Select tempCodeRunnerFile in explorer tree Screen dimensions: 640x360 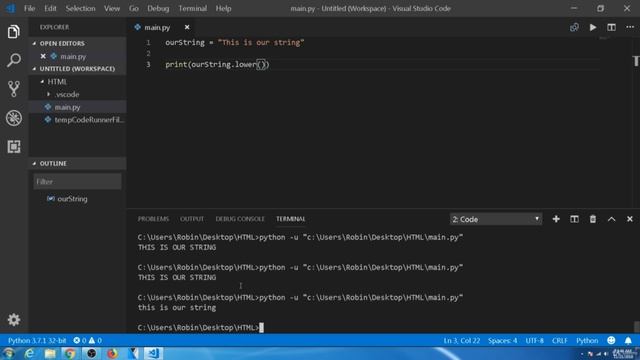(x=77, y=120)
